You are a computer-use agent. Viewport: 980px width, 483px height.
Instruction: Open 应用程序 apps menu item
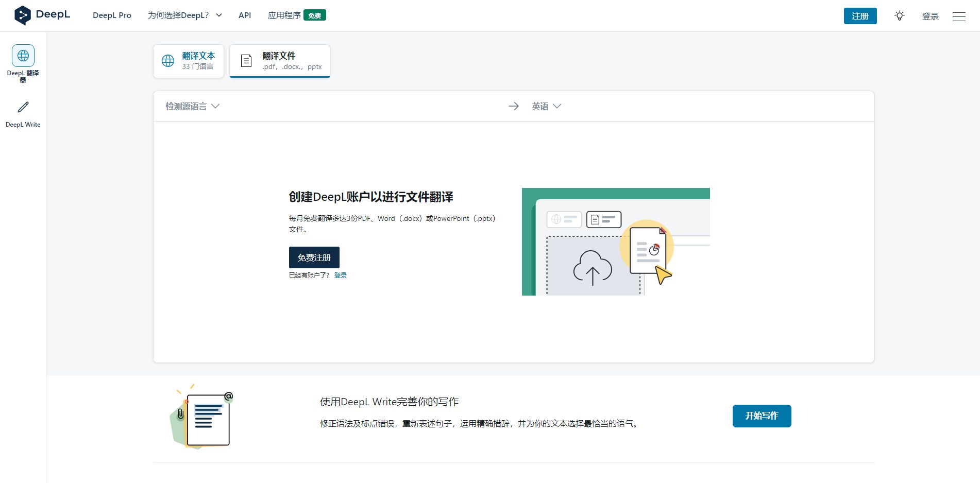[x=284, y=15]
